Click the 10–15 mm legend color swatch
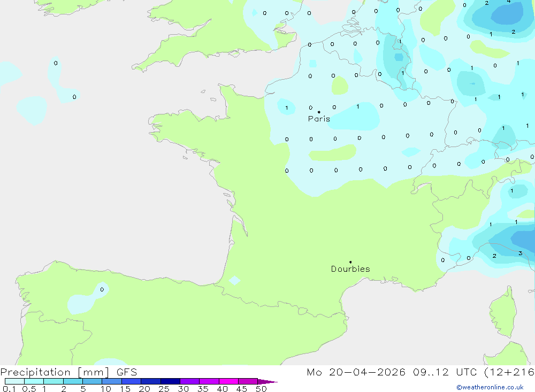This screenshot has width=535, height=392. [x=112, y=381]
